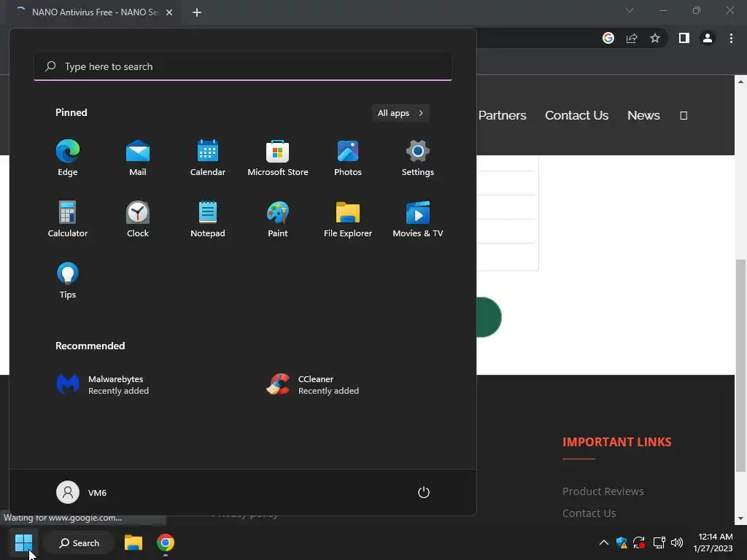Go to the Partners page
This screenshot has width=747, height=560.
pyautogui.click(x=502, y=115)
